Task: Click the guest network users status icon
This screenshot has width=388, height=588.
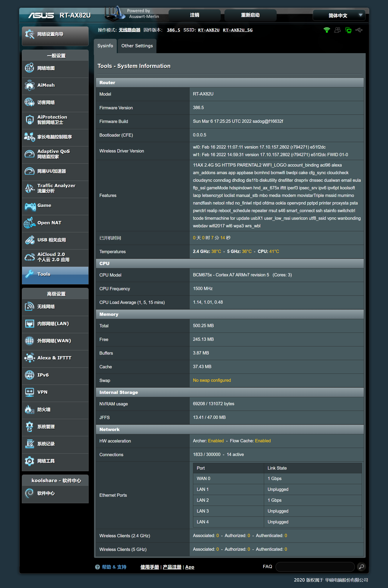Action: [337, 30]
